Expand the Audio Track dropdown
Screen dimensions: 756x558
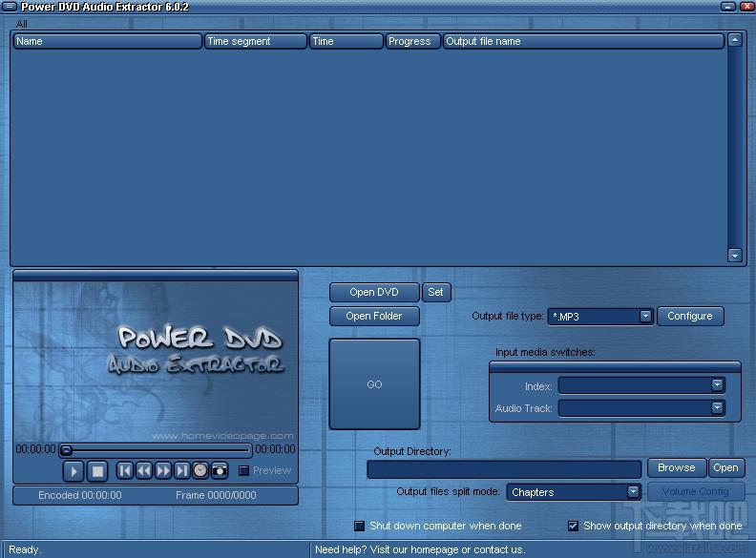pos(717,408)
